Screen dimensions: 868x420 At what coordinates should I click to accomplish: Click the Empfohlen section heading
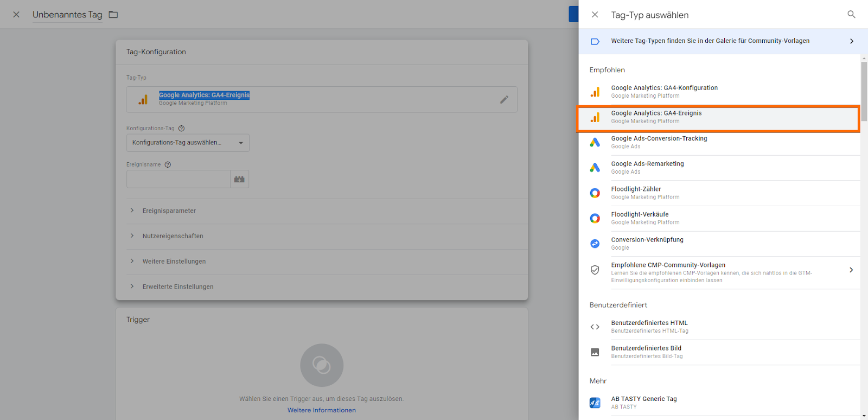pos(607,70)
